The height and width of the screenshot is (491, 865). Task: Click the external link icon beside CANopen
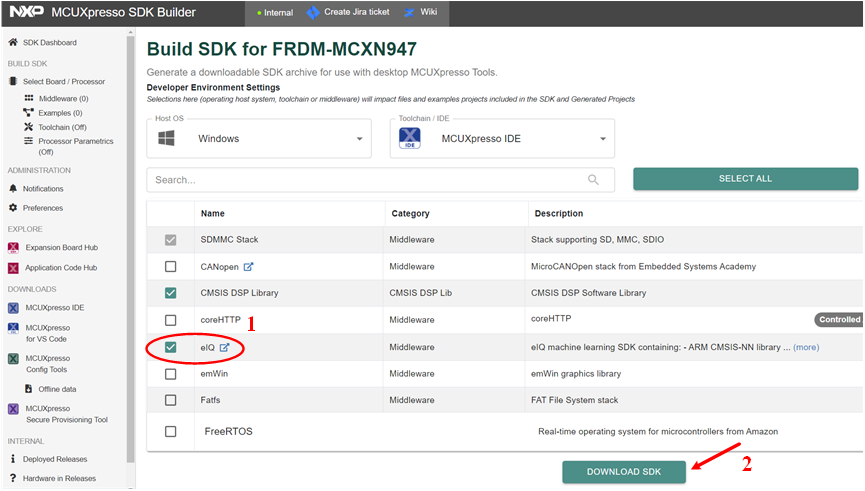click(248, 266)
